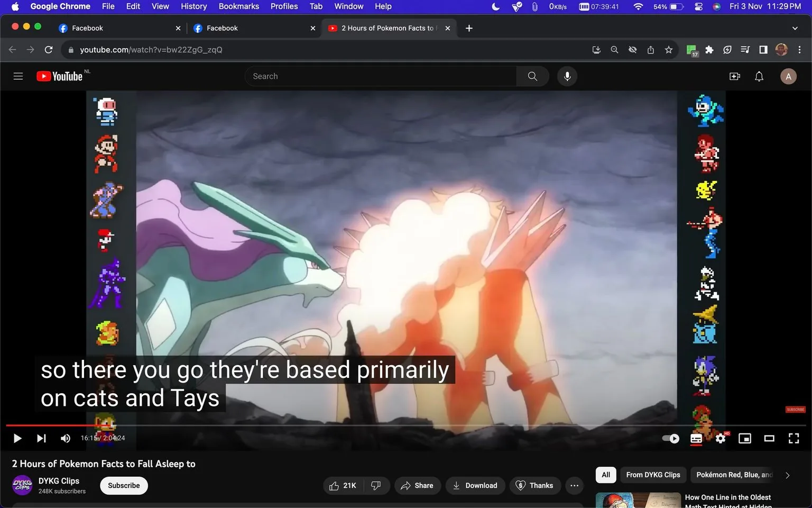Open the video's more actions menu
The height and width of the screenshot is (508, 812).
574,485
